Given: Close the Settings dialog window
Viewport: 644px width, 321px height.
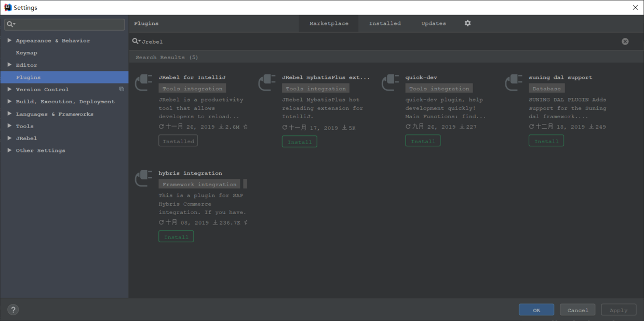Looking at the screenshot, I should coord(635,7).
